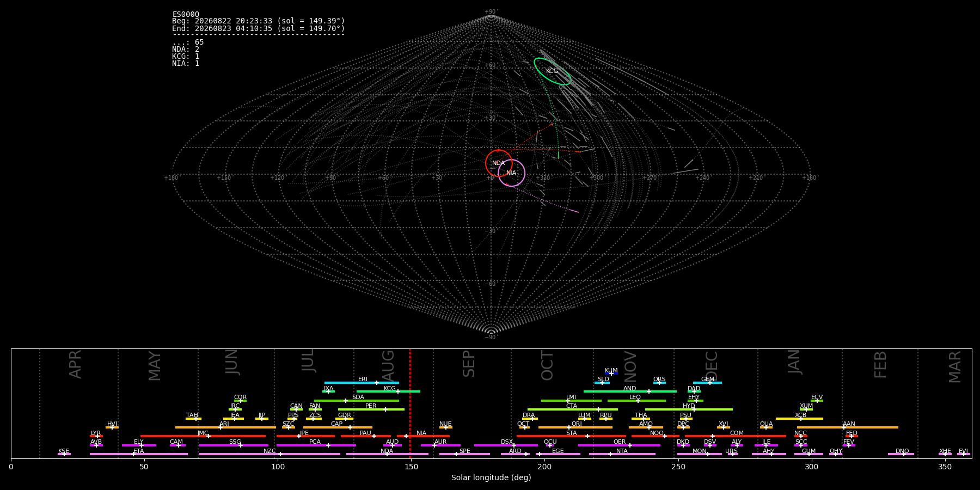Click the APR month label

[x=75, y=364]
